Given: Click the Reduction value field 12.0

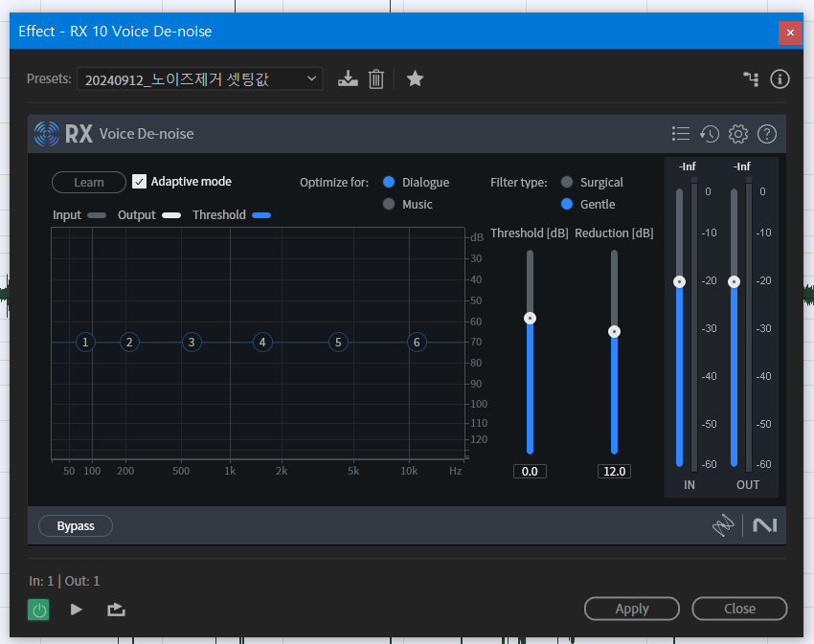Looking at the screenshot, I should pos(614,471).
